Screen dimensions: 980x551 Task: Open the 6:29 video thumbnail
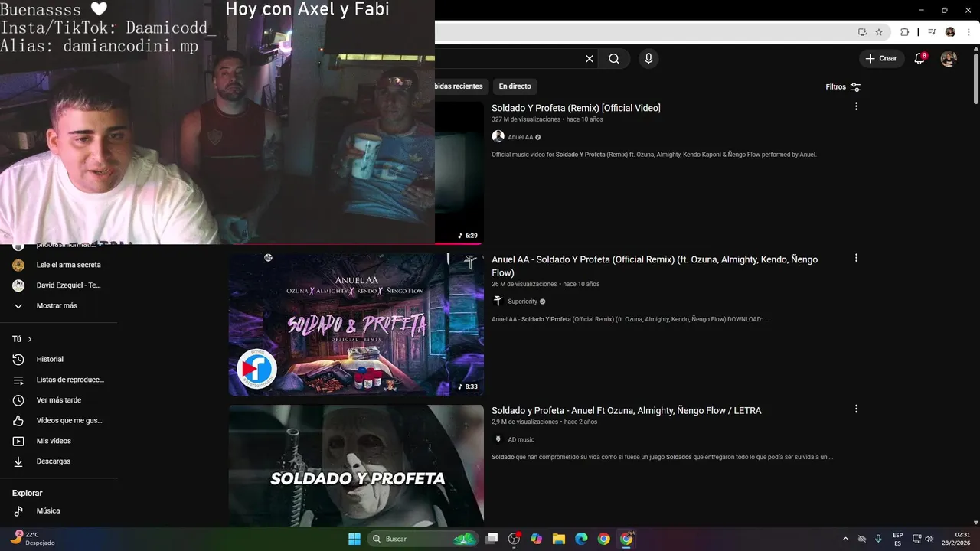pos(459,172)
